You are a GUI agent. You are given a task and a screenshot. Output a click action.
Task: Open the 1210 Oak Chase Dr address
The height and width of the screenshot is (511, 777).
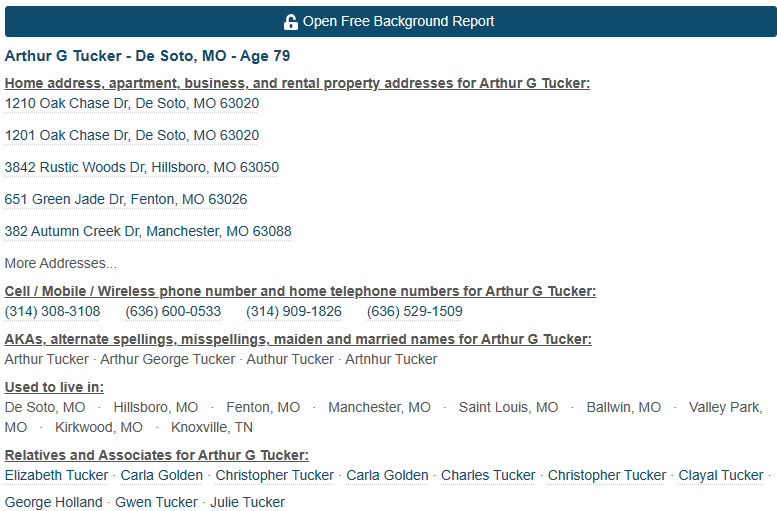[132, 103]
